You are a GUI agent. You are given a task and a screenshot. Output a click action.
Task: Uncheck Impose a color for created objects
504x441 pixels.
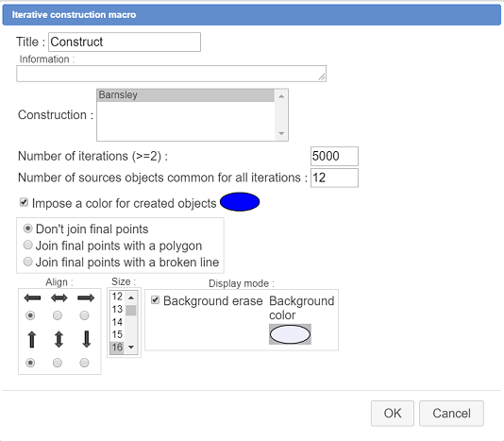point(24,202)
